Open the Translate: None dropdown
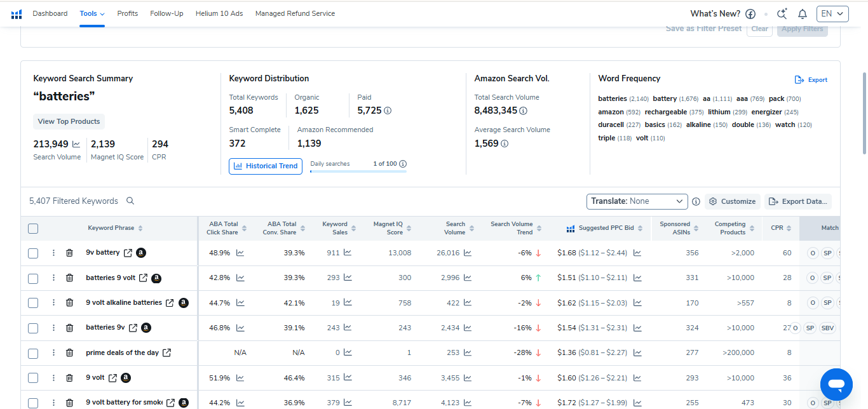This screenshot has height=409, width=868. [637, 201]
